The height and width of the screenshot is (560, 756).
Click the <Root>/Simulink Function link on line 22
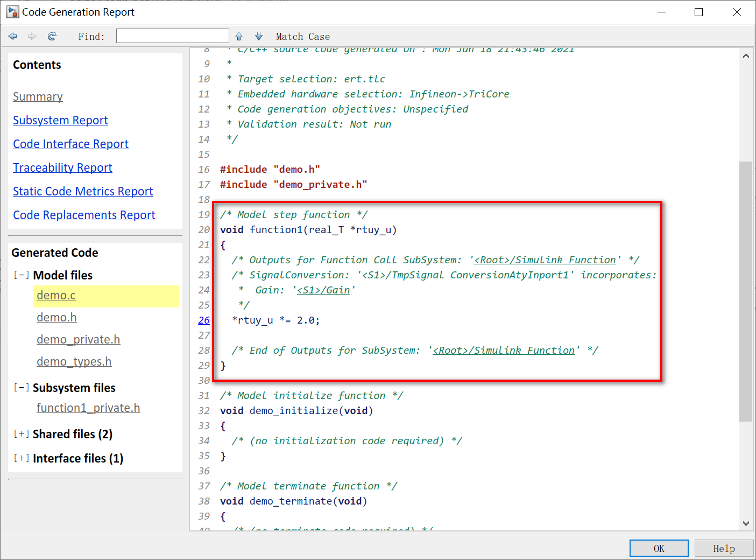(545, 260)
